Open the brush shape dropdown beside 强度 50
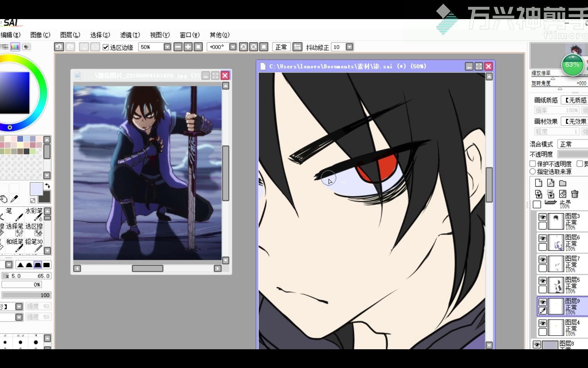Viewport: 588px width, 368px height. click(19, 306)
